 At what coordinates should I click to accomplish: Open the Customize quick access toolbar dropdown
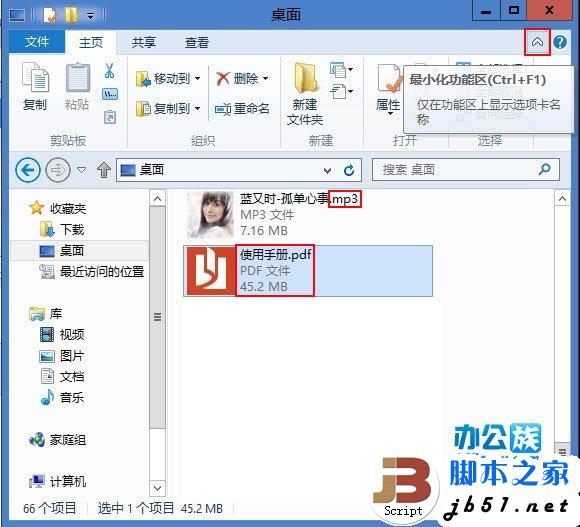coord(90,15)
